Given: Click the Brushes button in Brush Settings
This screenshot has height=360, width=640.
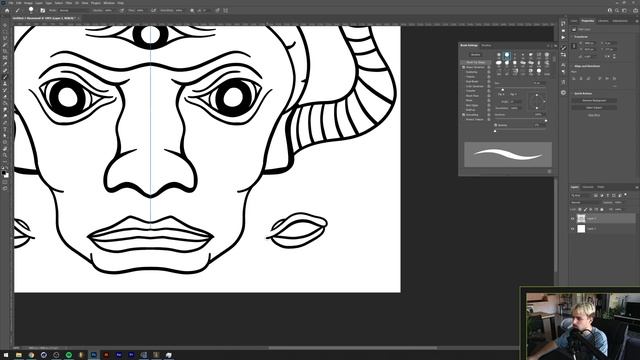Looking at the screenshot, I should click(476, 55).
